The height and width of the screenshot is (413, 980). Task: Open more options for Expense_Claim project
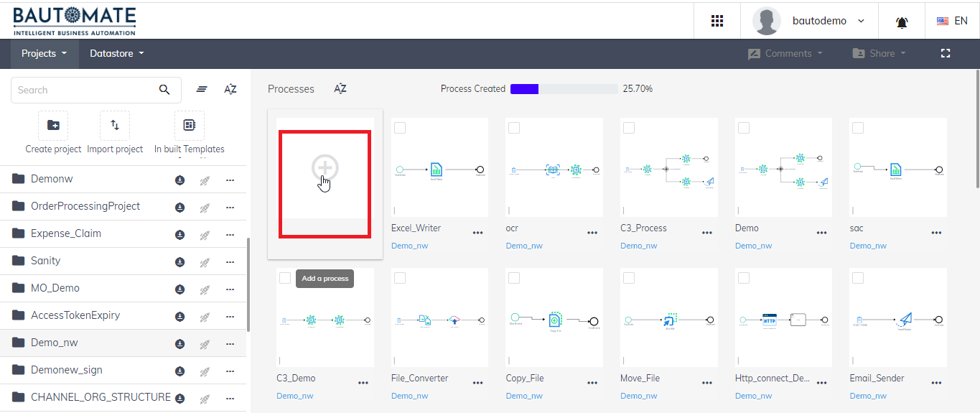pyautogui.click(x=230, y=234)
